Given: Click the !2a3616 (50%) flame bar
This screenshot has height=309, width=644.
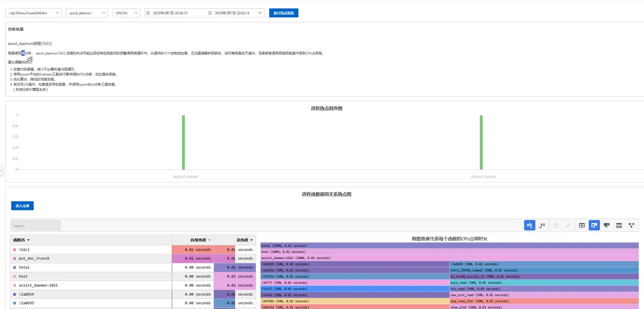Looking at the screenshot, I should (355, 270).
